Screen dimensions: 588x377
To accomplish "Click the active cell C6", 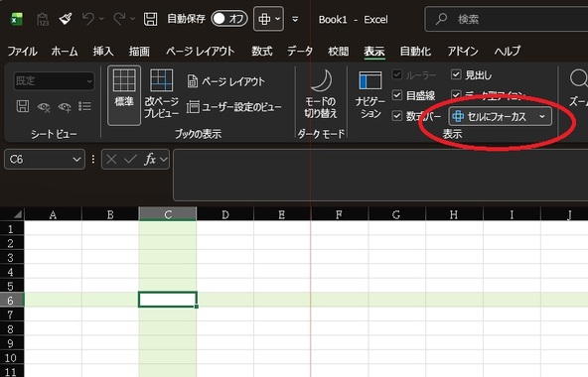I will [168, 300].
